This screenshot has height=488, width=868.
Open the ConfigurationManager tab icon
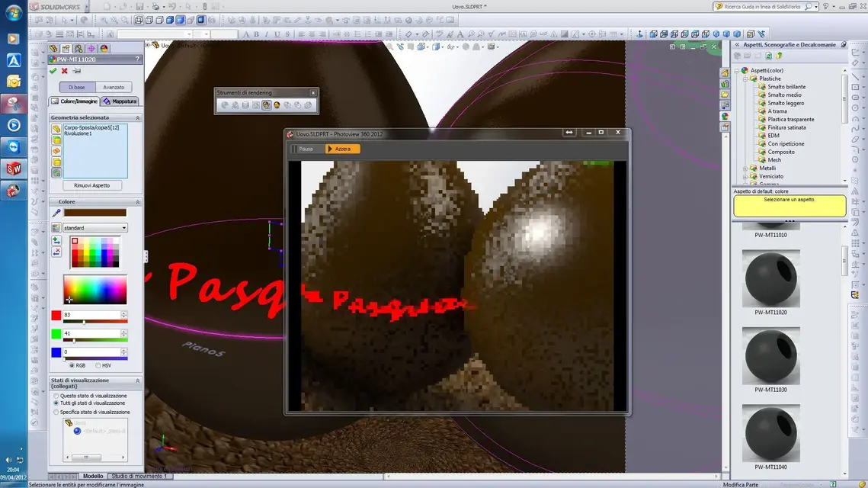point(78,49)
